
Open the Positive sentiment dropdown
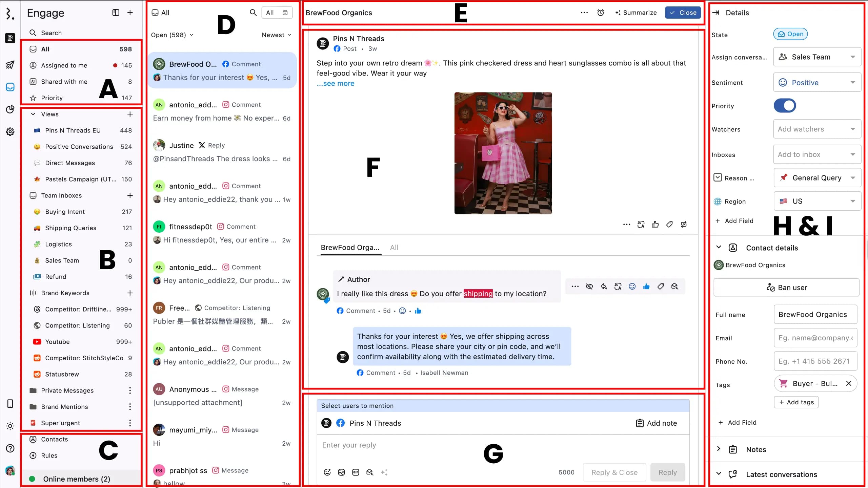pyautogui.click(x=817, y=82)
